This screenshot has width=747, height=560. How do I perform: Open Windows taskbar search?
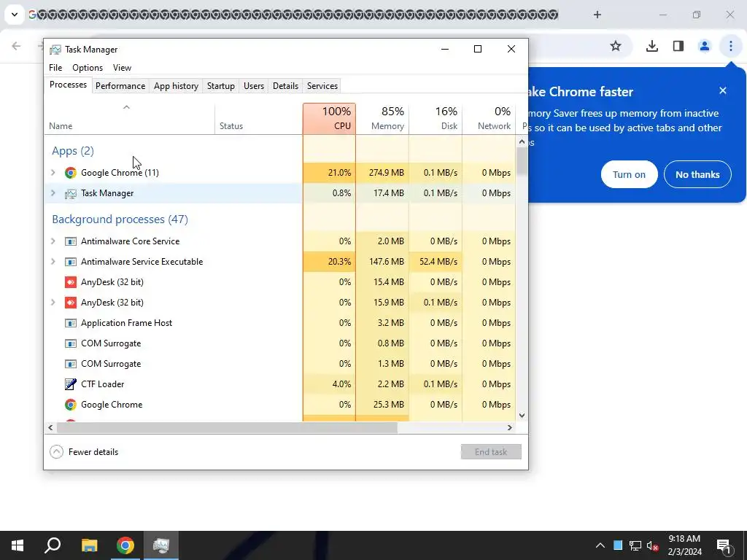pyautogui.click(x=53, y=545)
